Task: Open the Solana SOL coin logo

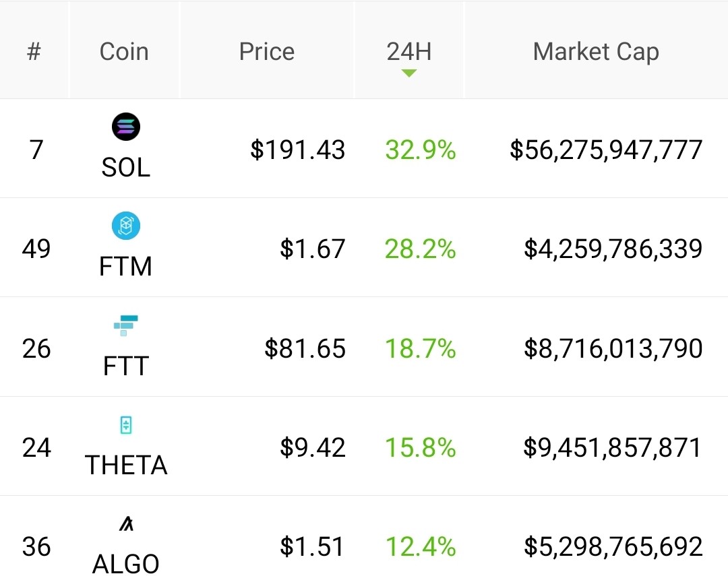Action: tap(126, 127)
